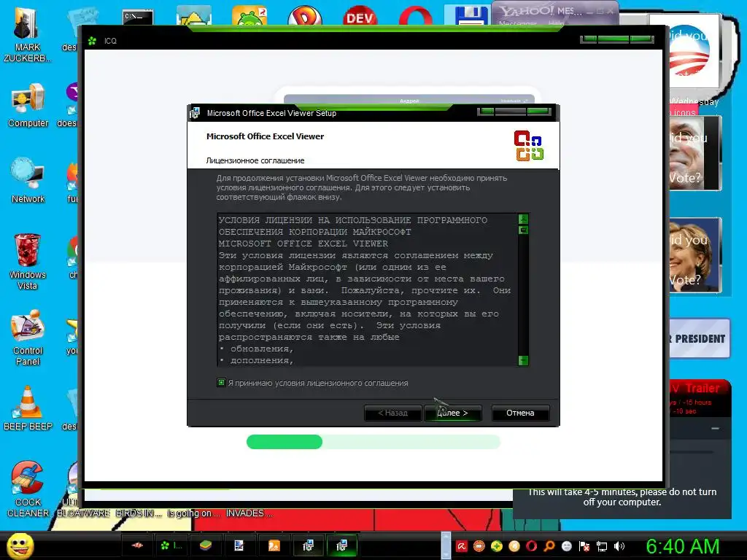This screenshot has height=560, width=747.
Task: Click the taskbar notification area expander handle
Action: click(x=446, y=545)
